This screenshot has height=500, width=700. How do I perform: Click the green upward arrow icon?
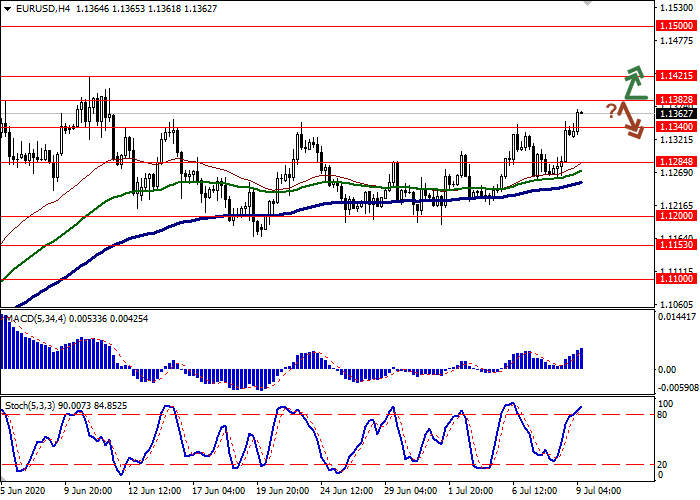[x=630, y=82]
